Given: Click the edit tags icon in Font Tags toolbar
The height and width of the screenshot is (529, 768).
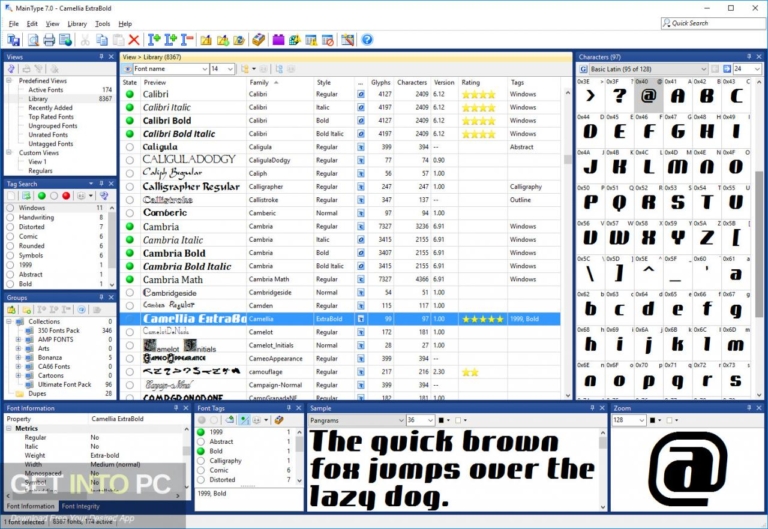Looking at the screenshot, I should (279, 420).
